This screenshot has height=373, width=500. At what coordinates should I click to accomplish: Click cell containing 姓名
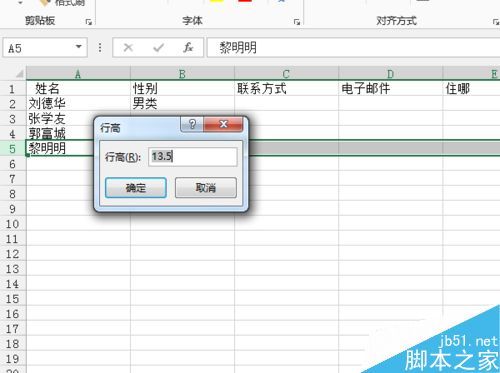pos(78,89)
